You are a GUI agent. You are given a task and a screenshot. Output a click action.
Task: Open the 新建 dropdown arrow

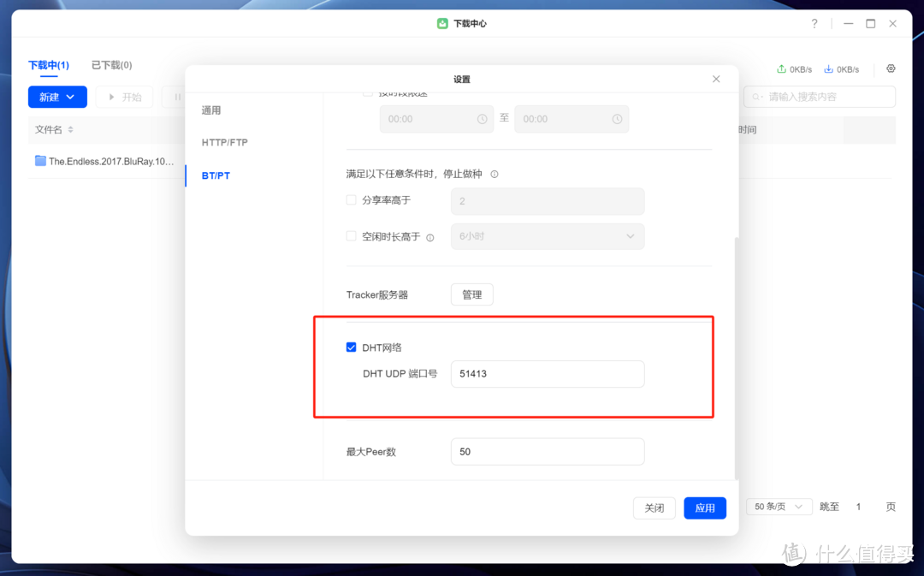(69, 97)
